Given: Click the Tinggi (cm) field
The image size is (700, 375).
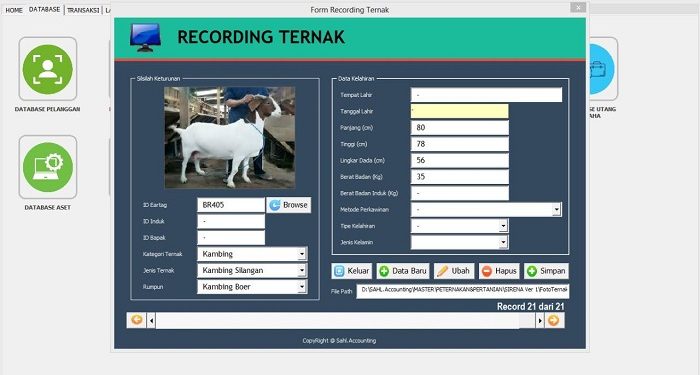Looking at the screenshot, I should 459,144.
